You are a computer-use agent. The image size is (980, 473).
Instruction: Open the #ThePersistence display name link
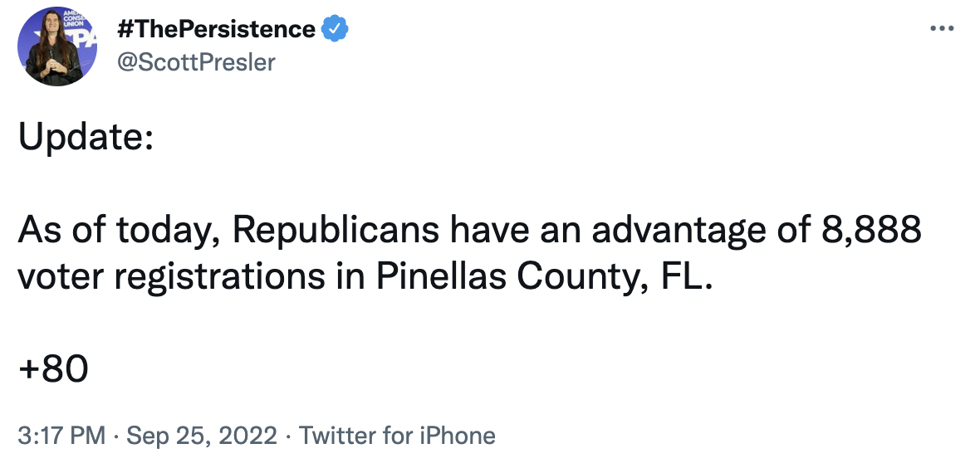[216, 29]
